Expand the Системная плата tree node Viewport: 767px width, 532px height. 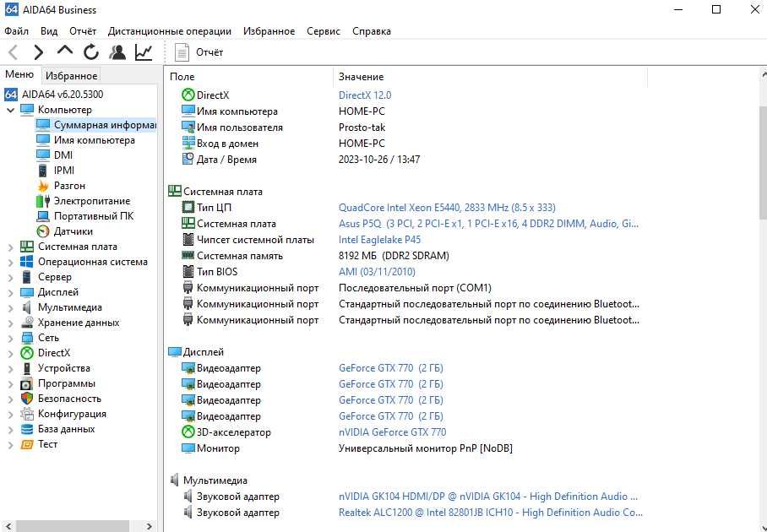(10, 247)
